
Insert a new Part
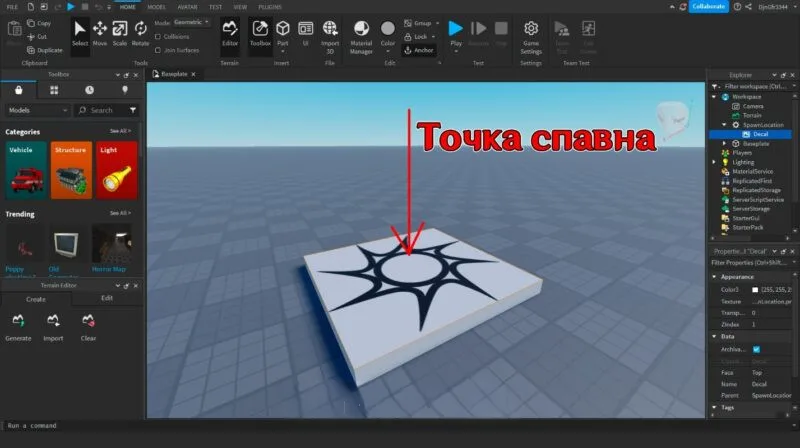[283, 34]
